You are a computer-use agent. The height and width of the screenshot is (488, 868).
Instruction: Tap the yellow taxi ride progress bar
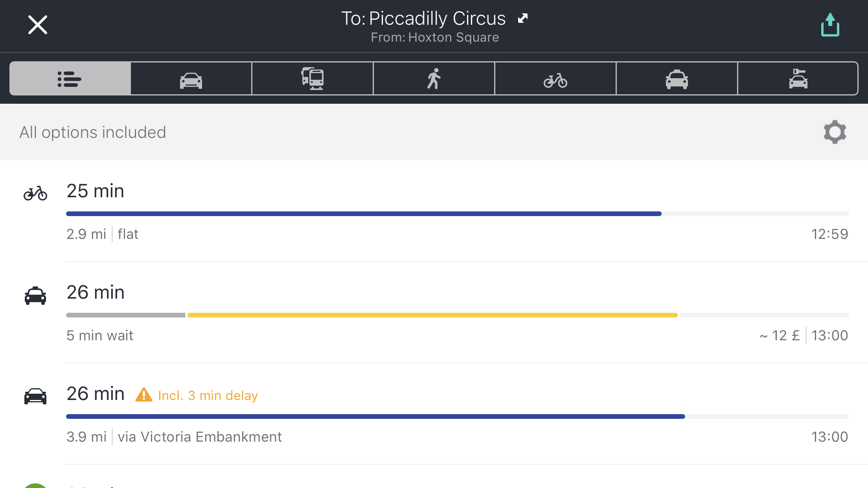432,315
